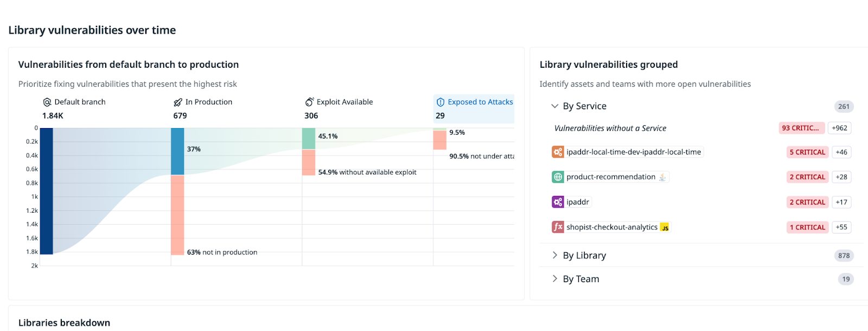Click the JS language badge
Image resolution: width=868 pixels, height=331 pixels.
coord(665,228)
